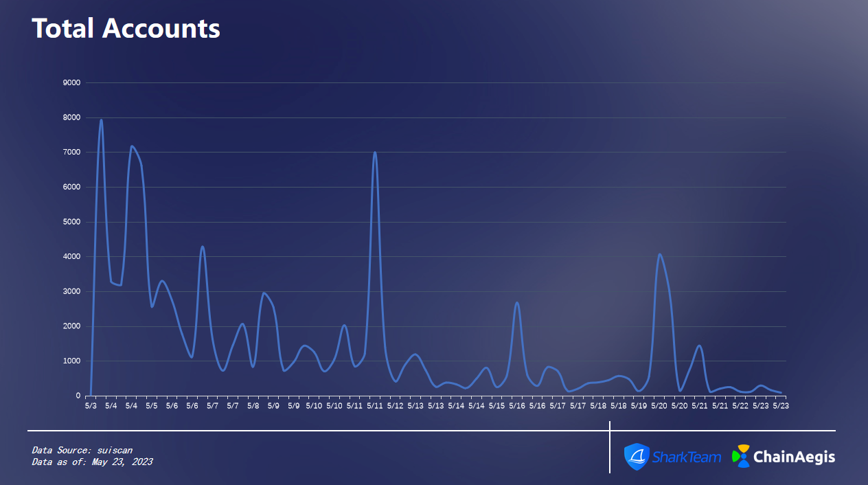Click the 4000 y-axis label
This screenshot has width=868, height=485.
[71, 257]
